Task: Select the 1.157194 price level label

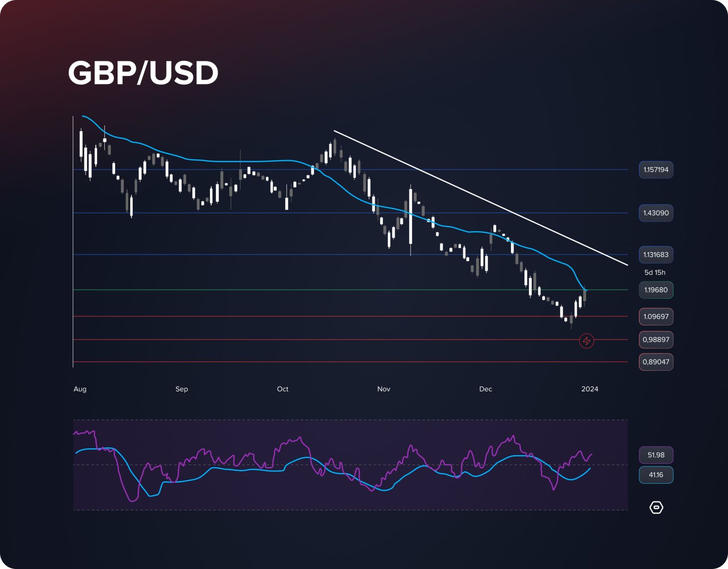Action: tap(655, 170)
